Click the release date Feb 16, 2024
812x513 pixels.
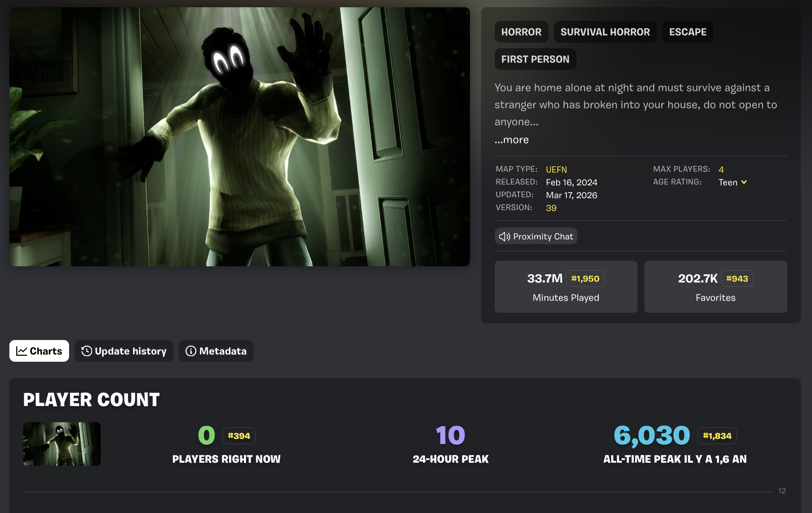571,182
